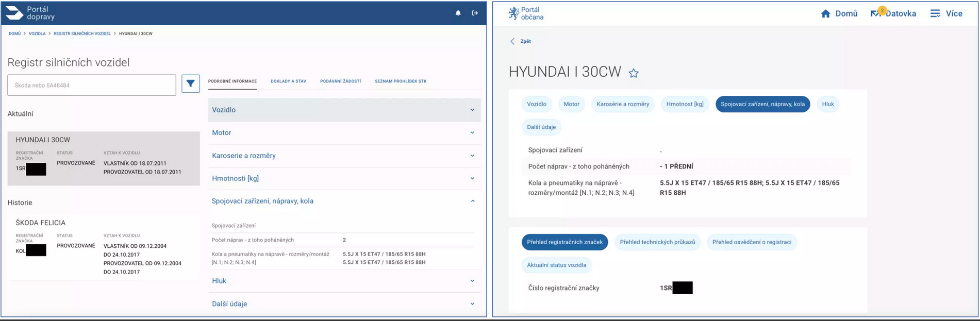Open Podávání žádostí tab
This screenshot has height=321, width=980.
(x=340, y=81)
